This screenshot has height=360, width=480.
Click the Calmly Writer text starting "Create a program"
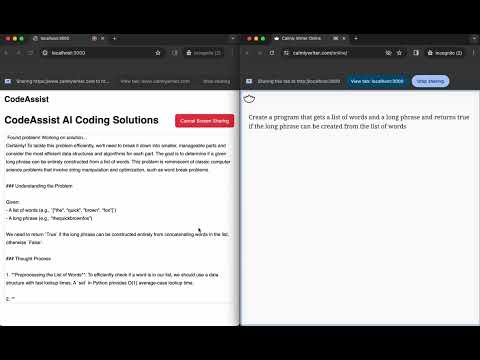(x=359, y=122)
